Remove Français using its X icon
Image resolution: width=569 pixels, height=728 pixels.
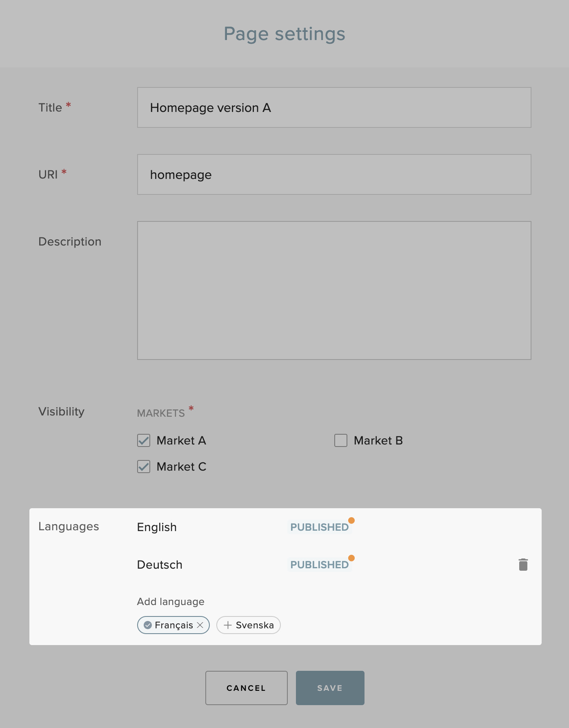coord(200,625)
